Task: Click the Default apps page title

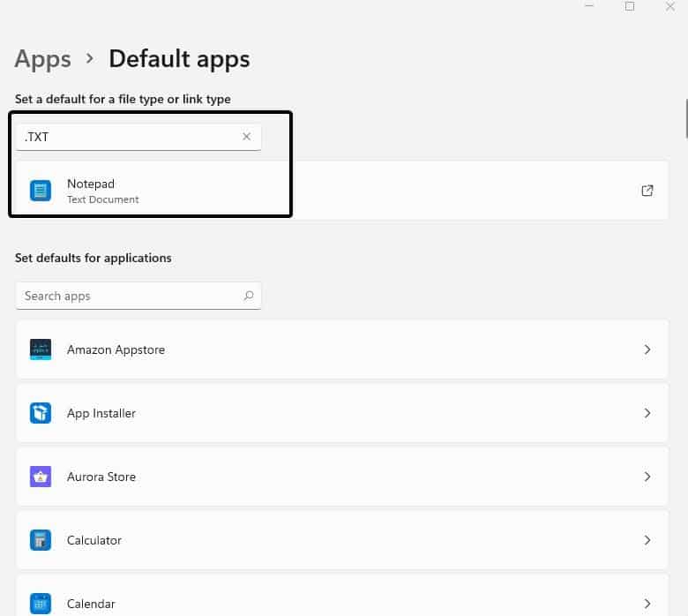Action: (x=179, y=59)
